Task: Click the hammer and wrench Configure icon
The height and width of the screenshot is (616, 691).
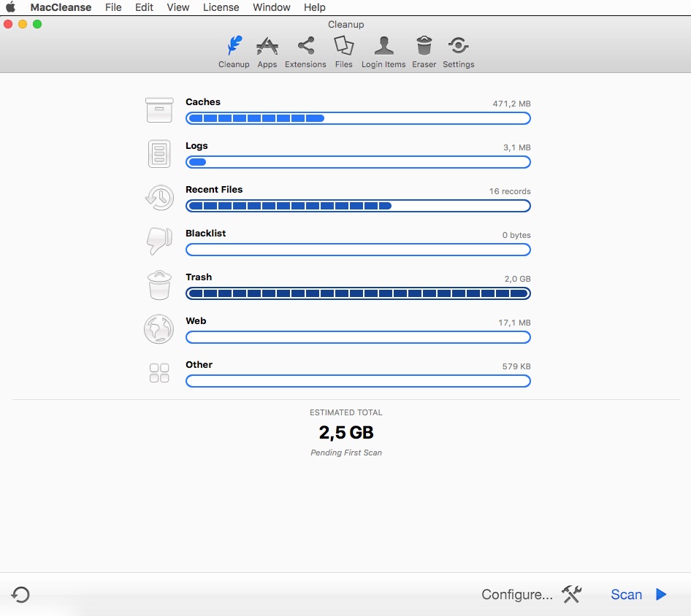Action: 572,594
